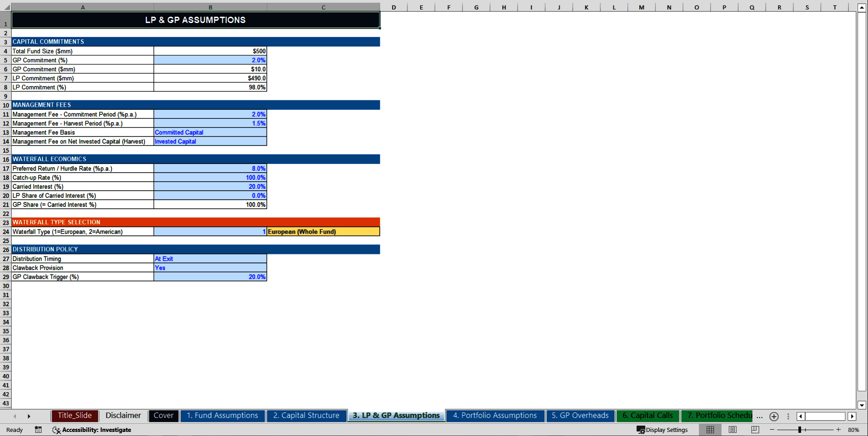Screen dimensions: 868x436
Task: Open the 1. Fund Assumptions sheet
Action: pos(222,416)
